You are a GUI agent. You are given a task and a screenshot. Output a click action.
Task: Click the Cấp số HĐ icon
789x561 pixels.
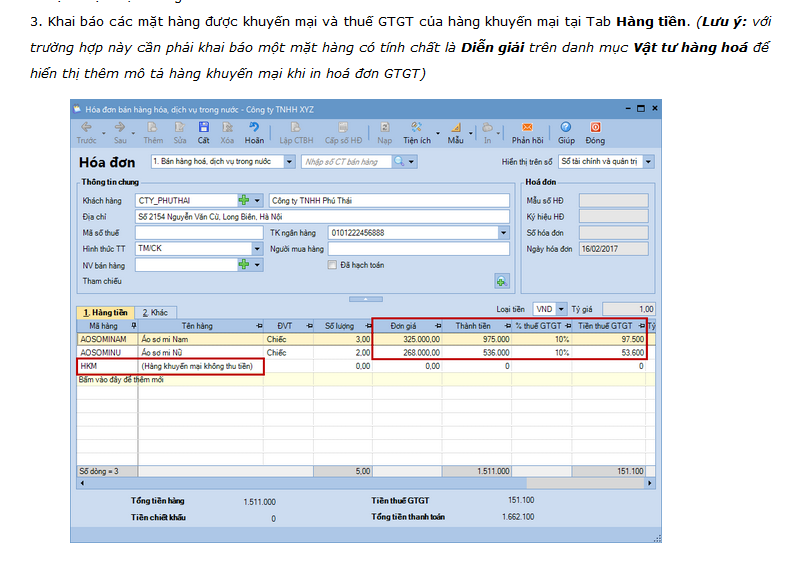point(343,133)
